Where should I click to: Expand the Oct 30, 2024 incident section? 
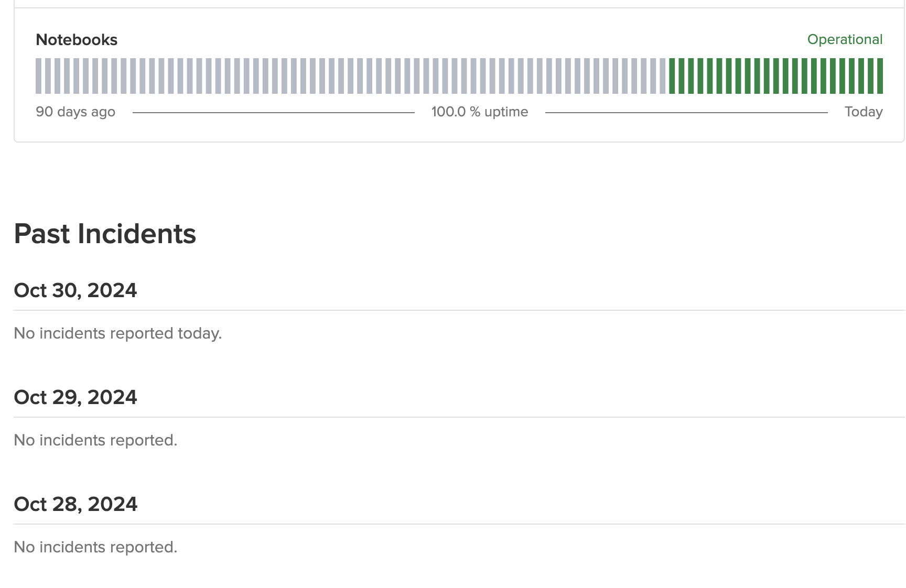(75, 290)
